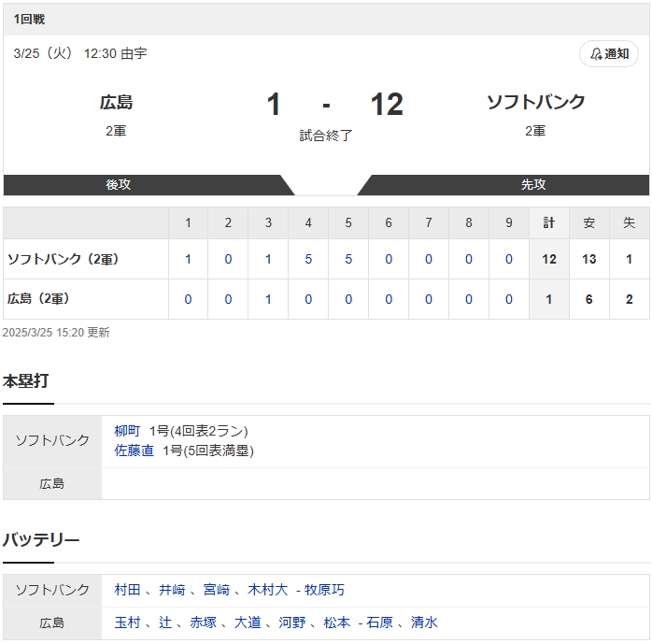This screenshot has height=644, width=652.
Task: Click SoftBank 8th inning score 0
Action: click(x=469, y=259)
